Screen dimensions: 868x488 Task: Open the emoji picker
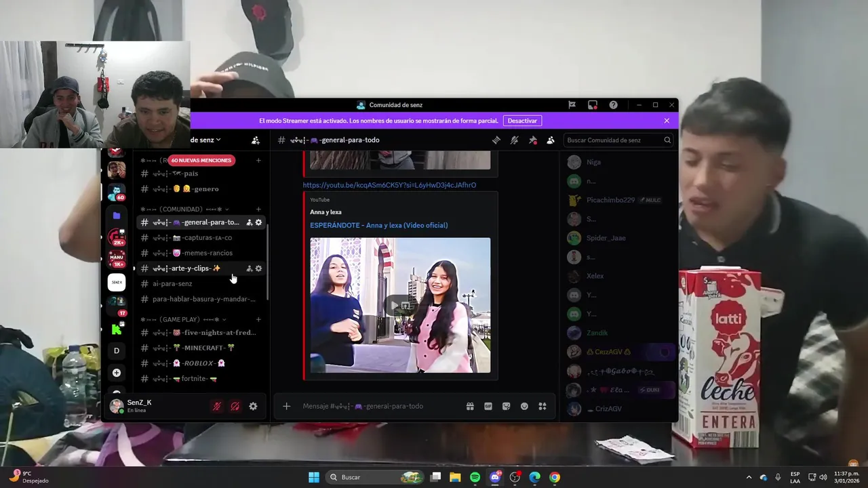pos(524,406)
